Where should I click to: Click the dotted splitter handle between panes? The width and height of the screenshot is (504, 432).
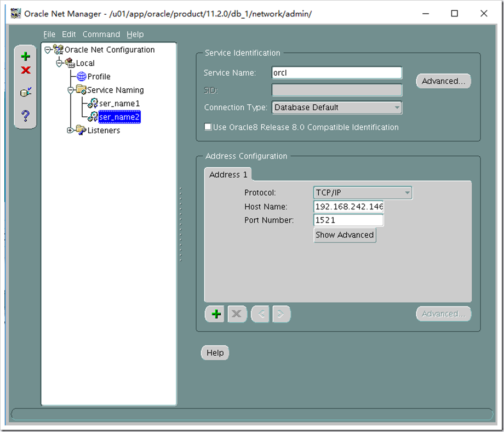tap(180, 224)
